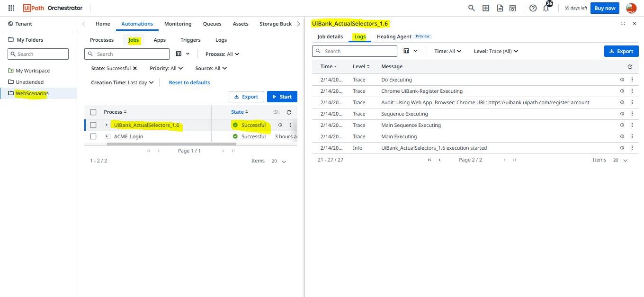Viewport: 644px width, 297px height.
Task: Open the global search magnifier icon
Action: (x=471, y=8)
